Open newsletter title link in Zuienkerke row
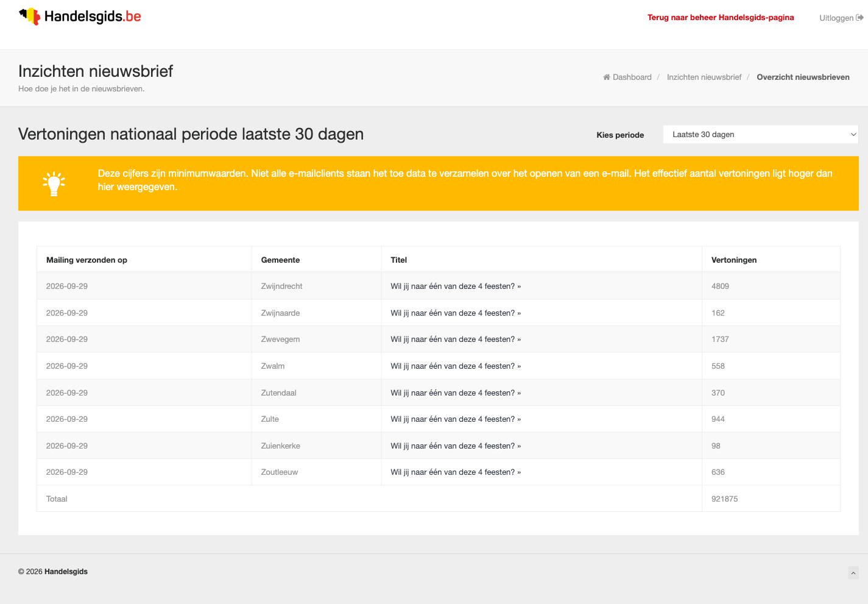 pyautogui.click(x=456, y=446)
